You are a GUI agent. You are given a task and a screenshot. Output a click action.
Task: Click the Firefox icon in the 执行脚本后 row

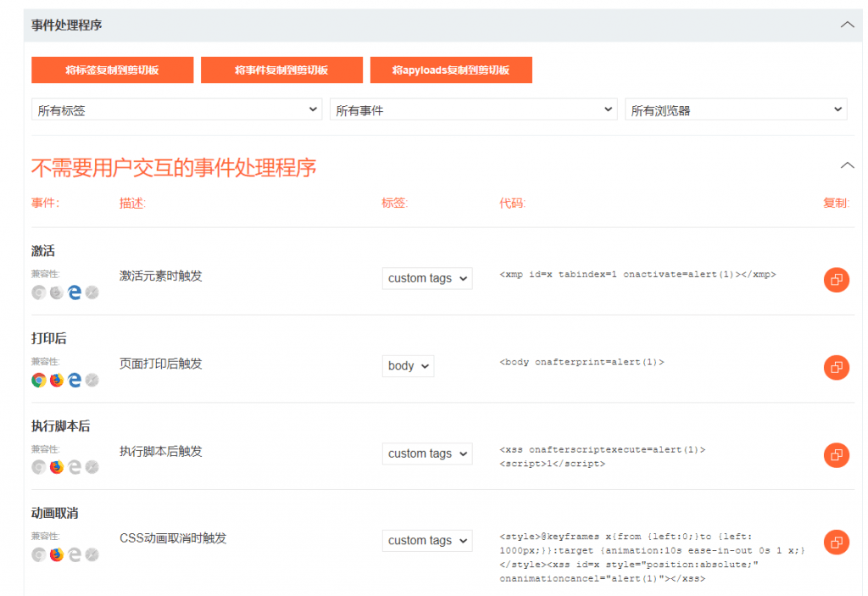pos(57,467)
